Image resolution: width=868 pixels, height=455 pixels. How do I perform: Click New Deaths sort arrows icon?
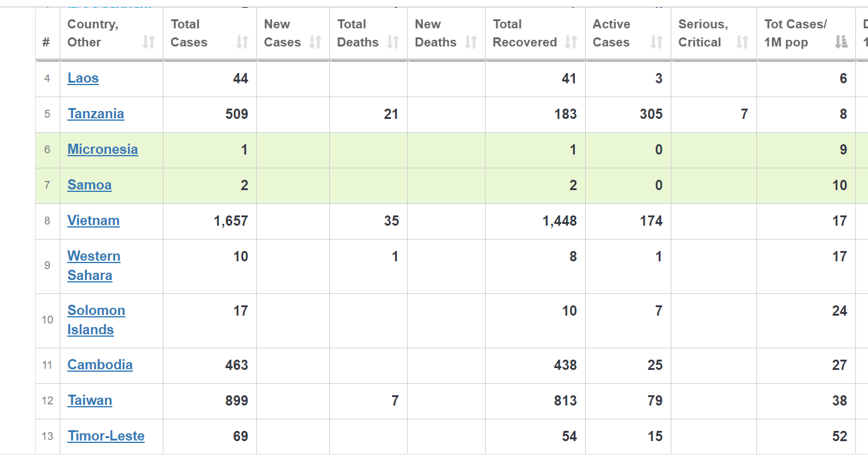470,42
